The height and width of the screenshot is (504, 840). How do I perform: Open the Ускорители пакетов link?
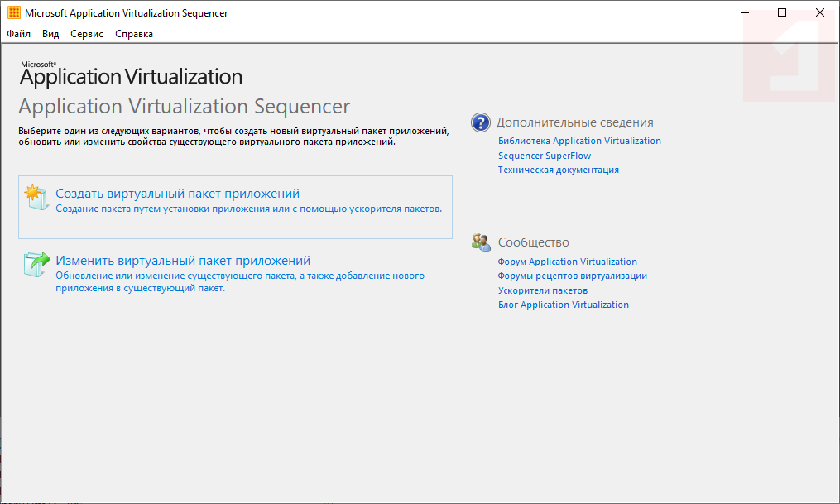click(542, 290)
